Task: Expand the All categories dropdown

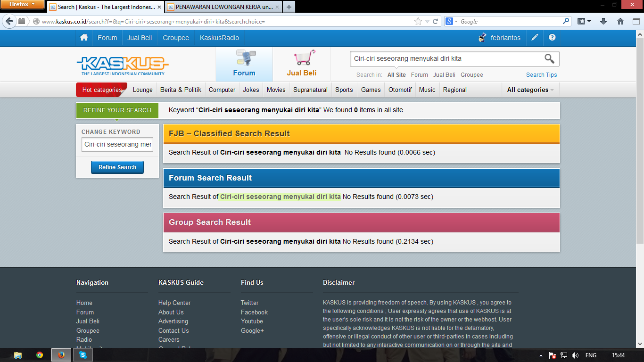Action: click(x=530, y=90)
